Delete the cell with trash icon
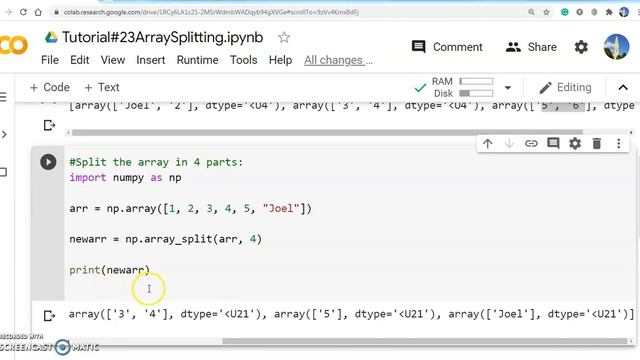640x360 pixels. pos(597,143)
